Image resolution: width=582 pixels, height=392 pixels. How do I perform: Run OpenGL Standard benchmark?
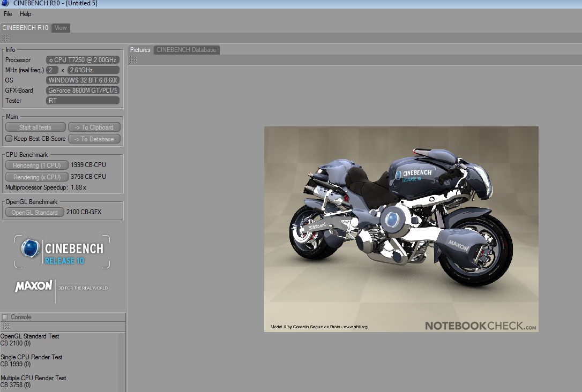coord(34,212)
